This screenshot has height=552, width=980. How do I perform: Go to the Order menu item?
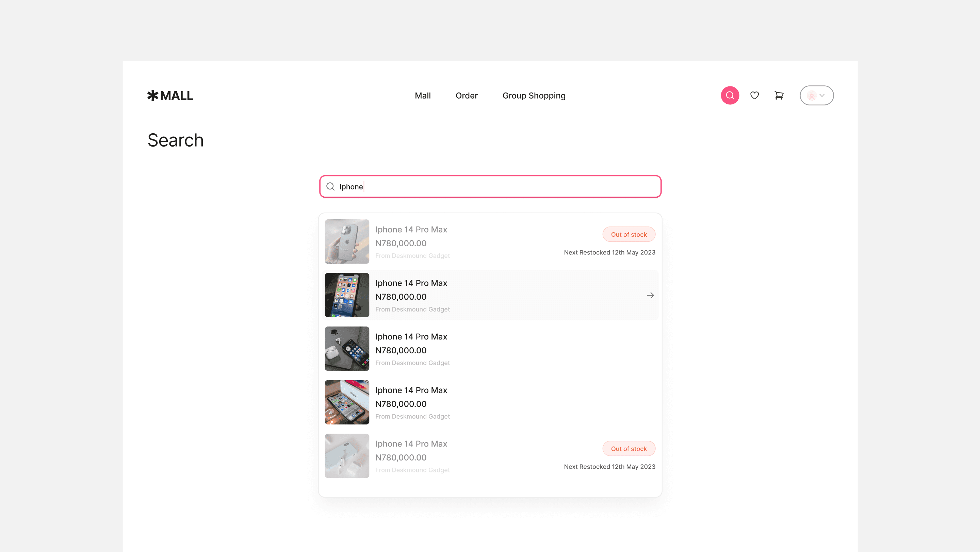coord(467,96)
